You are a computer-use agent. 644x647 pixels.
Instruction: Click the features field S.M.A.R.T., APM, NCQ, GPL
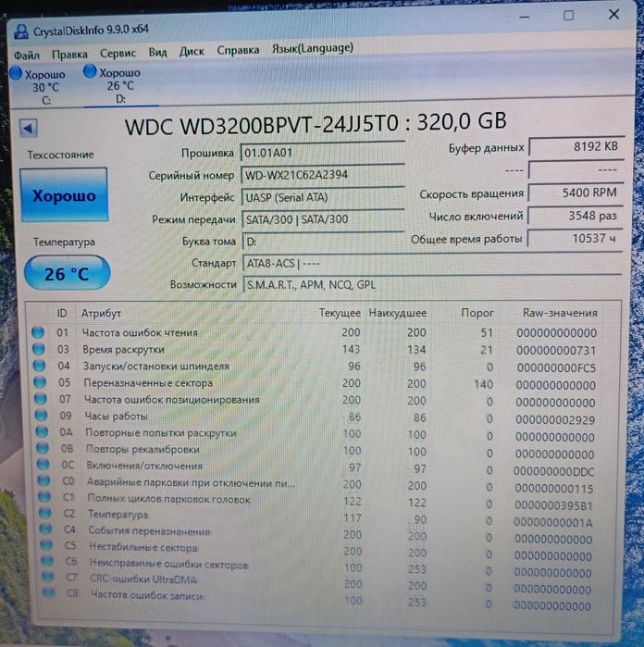pos(432,284)
